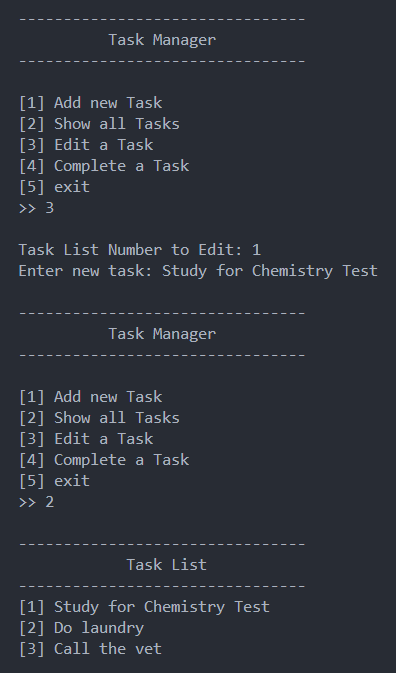Click the Task List heading
This screenshot has width=396, height=673.
coord(166,565)
